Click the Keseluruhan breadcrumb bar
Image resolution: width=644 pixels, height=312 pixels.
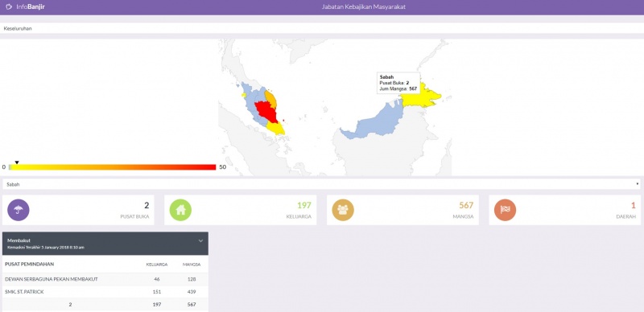pos(322,28)
